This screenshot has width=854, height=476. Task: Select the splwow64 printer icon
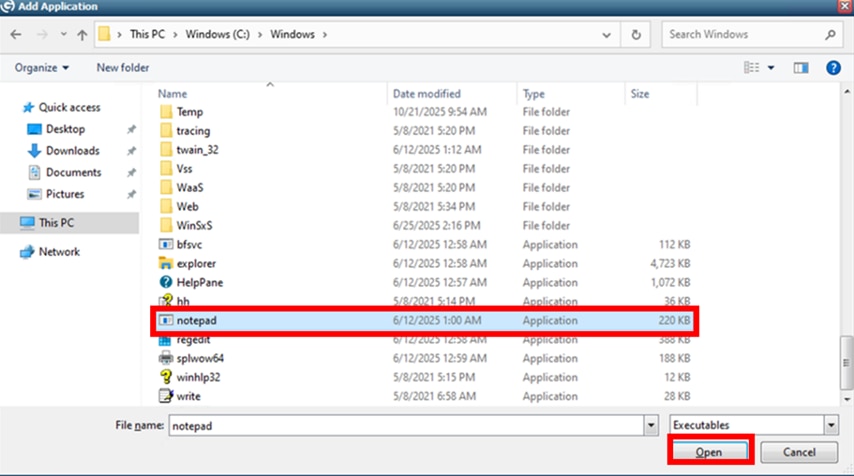point(166,359)
